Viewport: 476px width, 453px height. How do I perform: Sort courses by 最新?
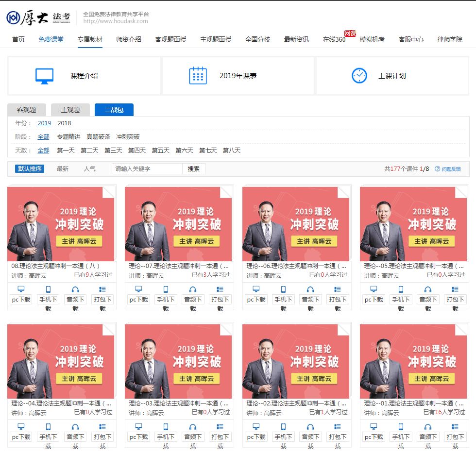click(62, 168)
